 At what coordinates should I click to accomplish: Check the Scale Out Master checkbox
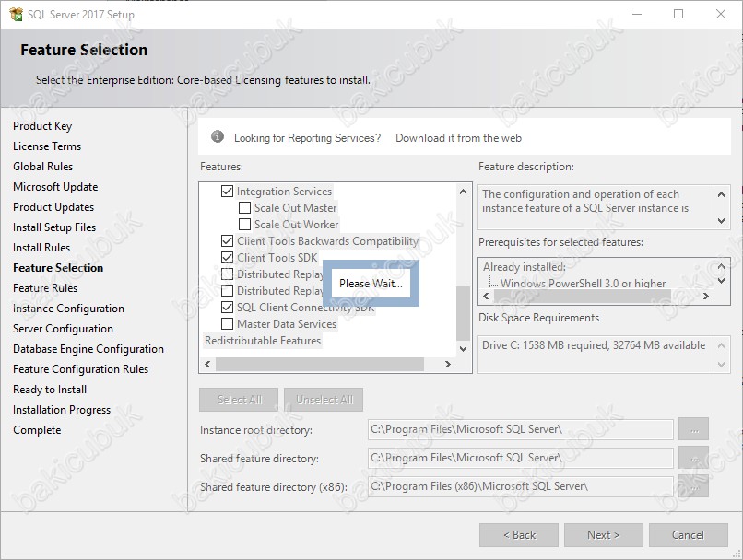coord(244,208)
